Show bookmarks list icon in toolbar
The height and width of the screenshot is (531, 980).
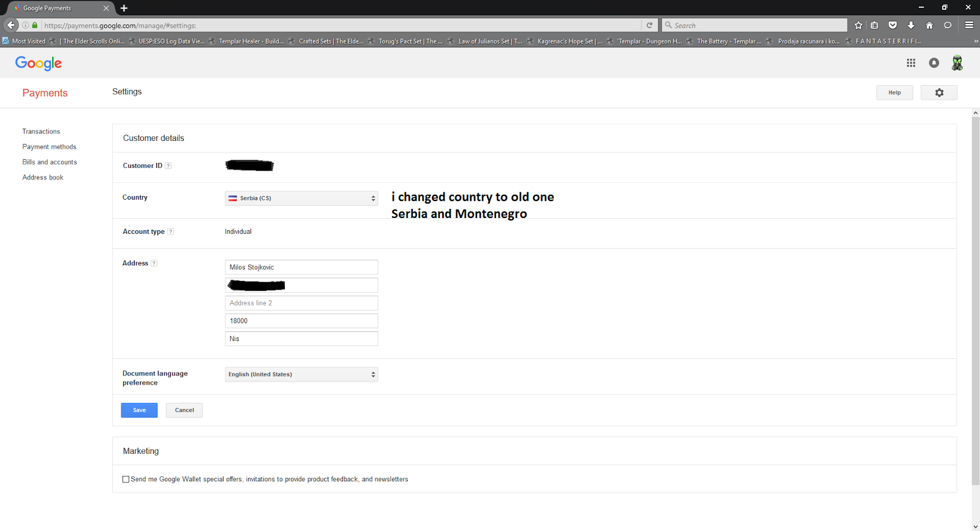[875, 25]
